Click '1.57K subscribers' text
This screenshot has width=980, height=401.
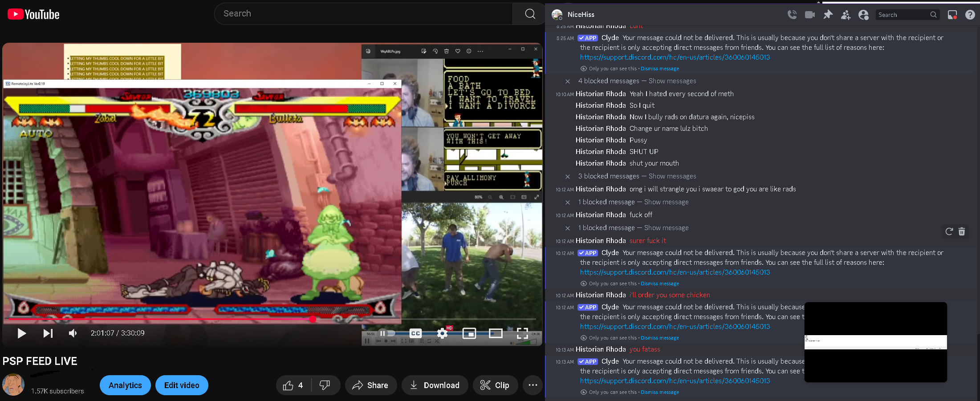(x=57, y=391)
